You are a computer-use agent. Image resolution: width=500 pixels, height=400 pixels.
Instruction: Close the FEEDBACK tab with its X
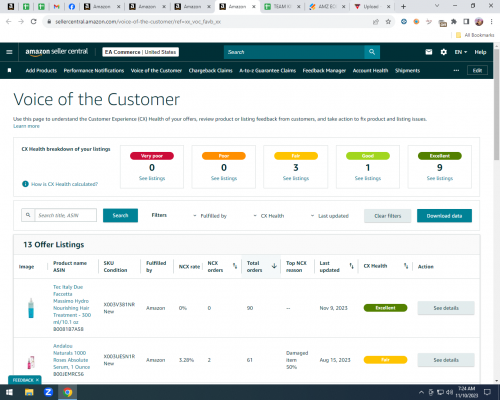[37, 380]
